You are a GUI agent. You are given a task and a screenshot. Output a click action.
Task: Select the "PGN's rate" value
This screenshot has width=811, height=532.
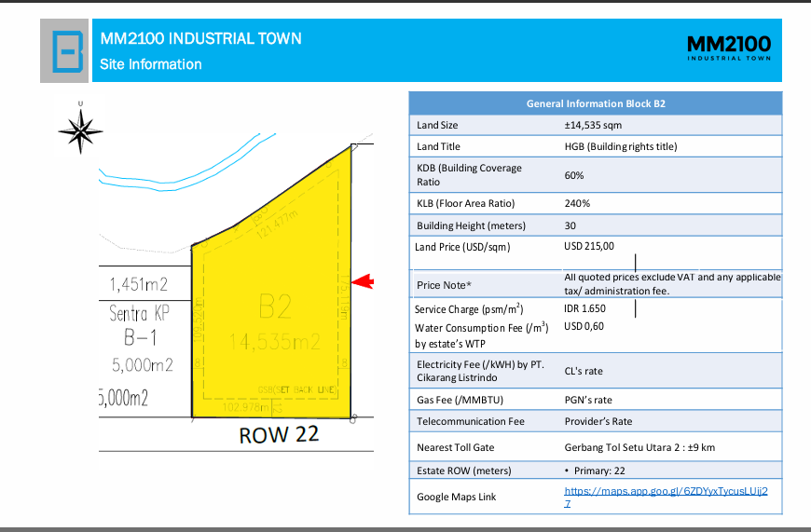(x=588, y=400)
